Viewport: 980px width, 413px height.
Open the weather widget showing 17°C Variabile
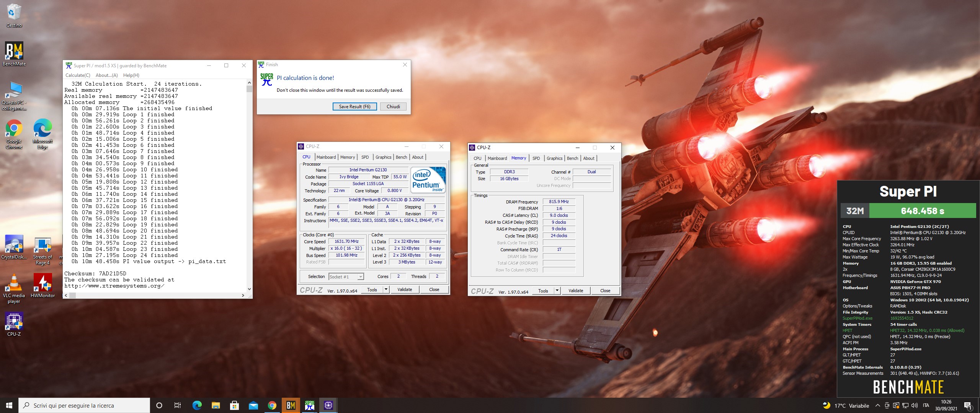(846, 405)
